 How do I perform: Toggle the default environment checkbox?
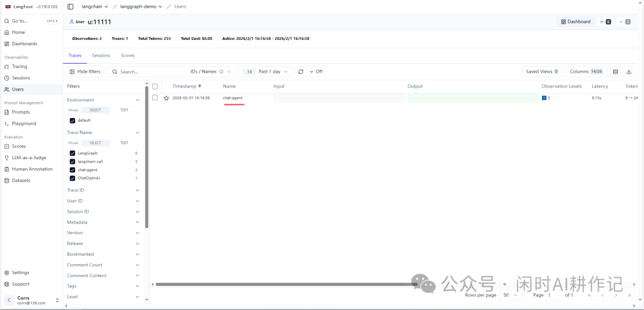pyautogui.click(x=72, y=120)
